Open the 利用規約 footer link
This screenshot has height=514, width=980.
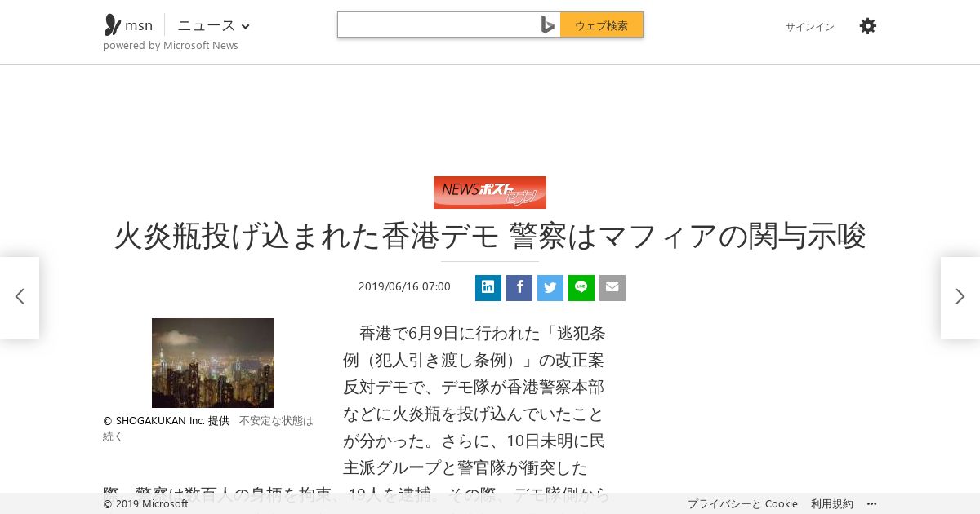tap(832, 504)
